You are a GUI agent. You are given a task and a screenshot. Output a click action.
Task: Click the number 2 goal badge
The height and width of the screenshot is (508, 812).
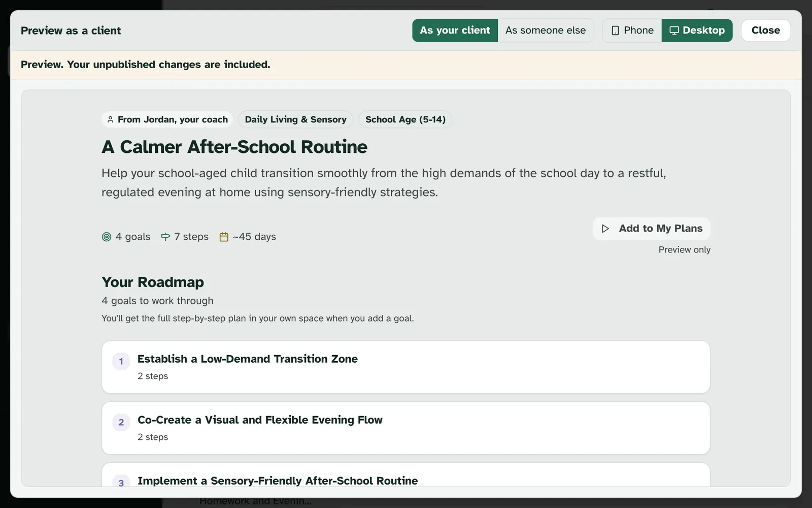[x=121, y=422]
